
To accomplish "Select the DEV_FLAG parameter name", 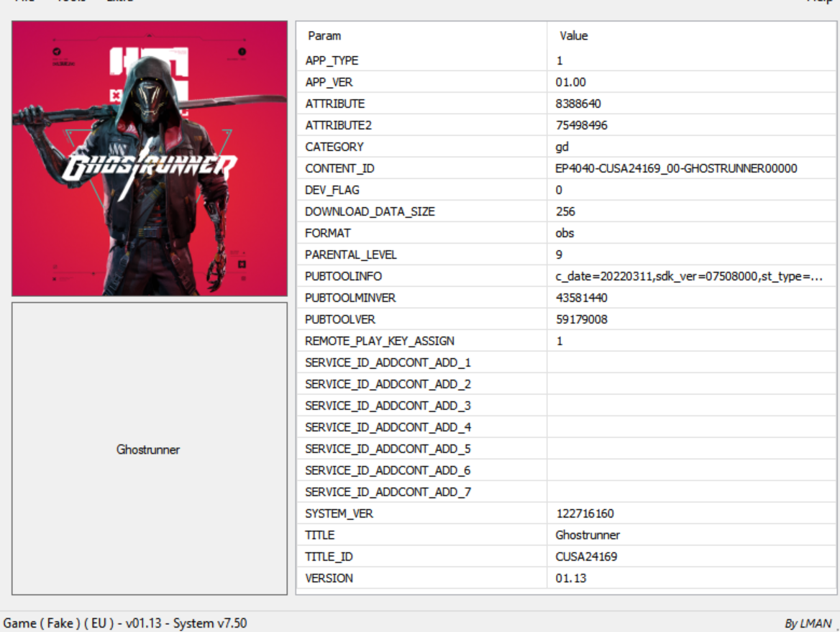I will 332,190.
